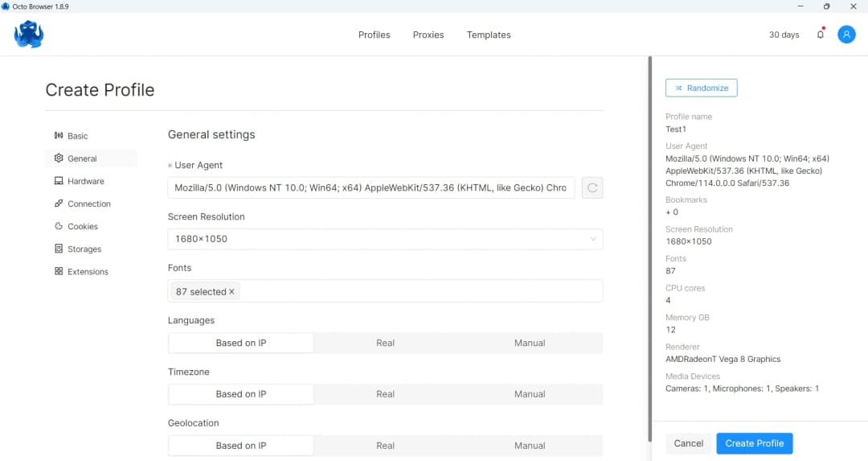Remove the 87 selected fonts tag
Screen dimensions: 868x461
coord(232,292)
